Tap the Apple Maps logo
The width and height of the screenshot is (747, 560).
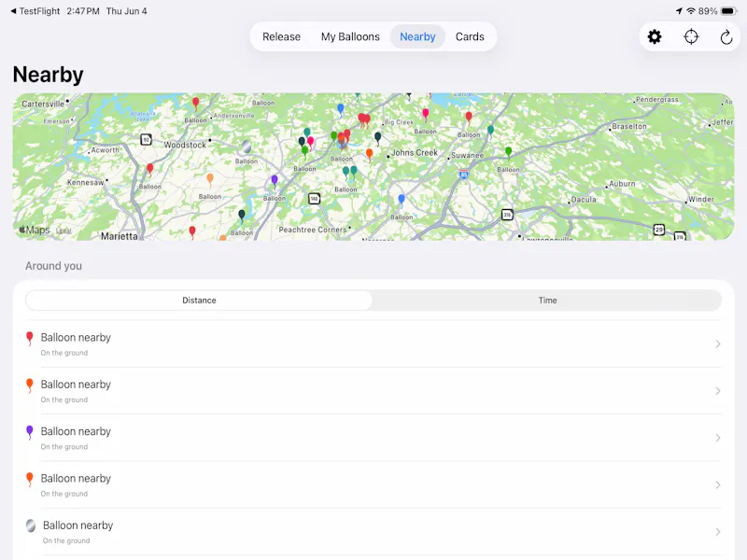pos(35,230)
